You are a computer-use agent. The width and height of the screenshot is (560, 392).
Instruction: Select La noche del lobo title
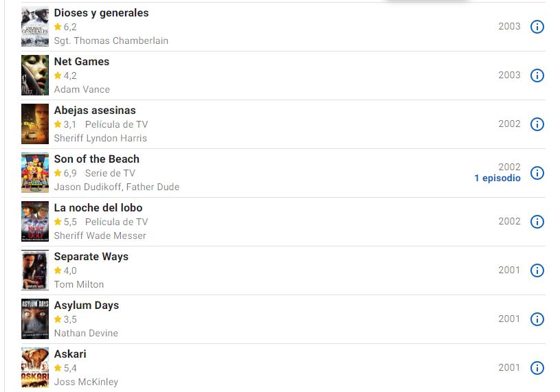click(x=98, y=208)
